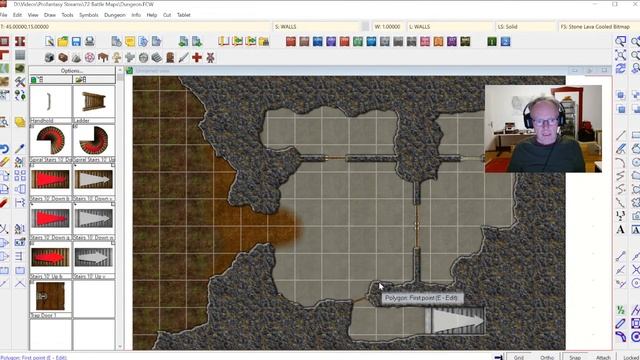Click the hammer and wrench tools icon

20,82
